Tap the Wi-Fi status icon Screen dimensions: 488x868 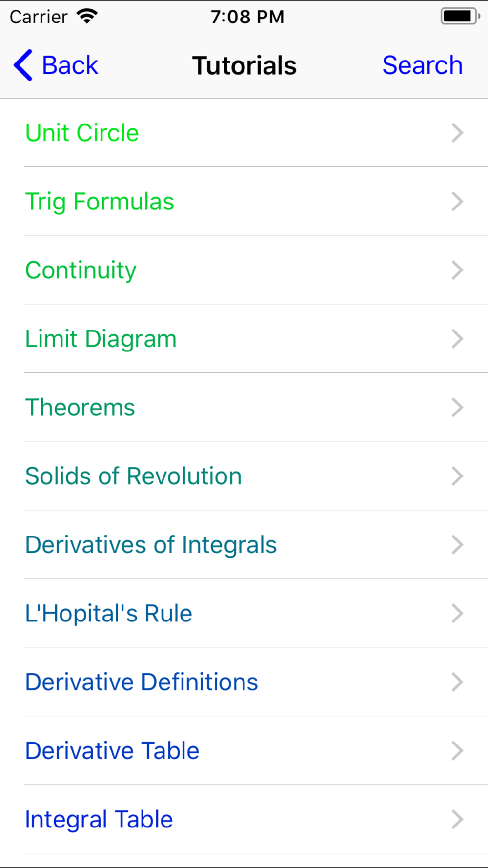click(87, 17)
